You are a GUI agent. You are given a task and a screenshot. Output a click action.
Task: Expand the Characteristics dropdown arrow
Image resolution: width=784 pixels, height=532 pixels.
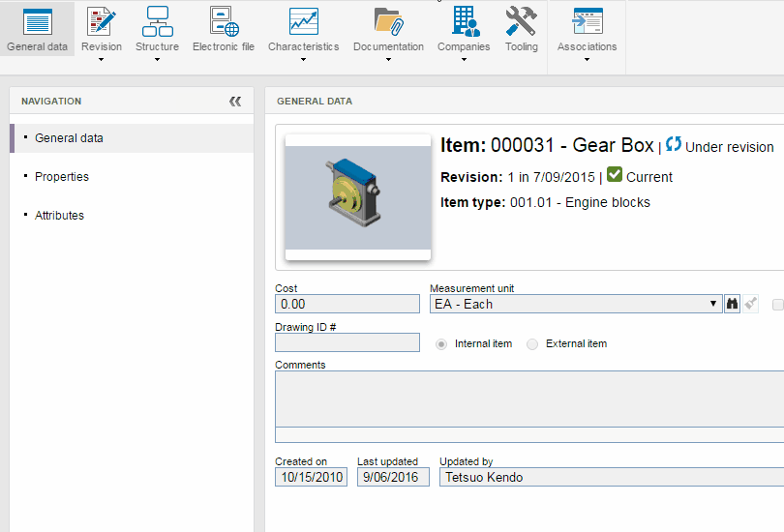tap(303, 59)
